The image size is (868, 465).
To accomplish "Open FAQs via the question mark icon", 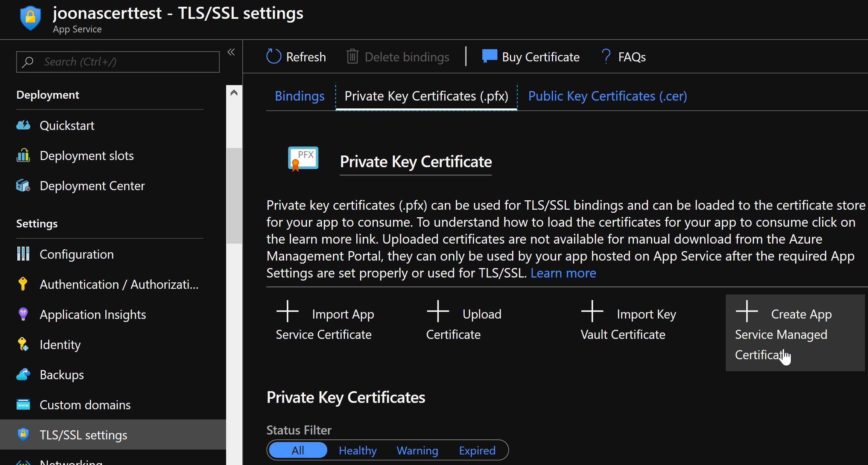I will pyautogui.click(x=606, y=56).
